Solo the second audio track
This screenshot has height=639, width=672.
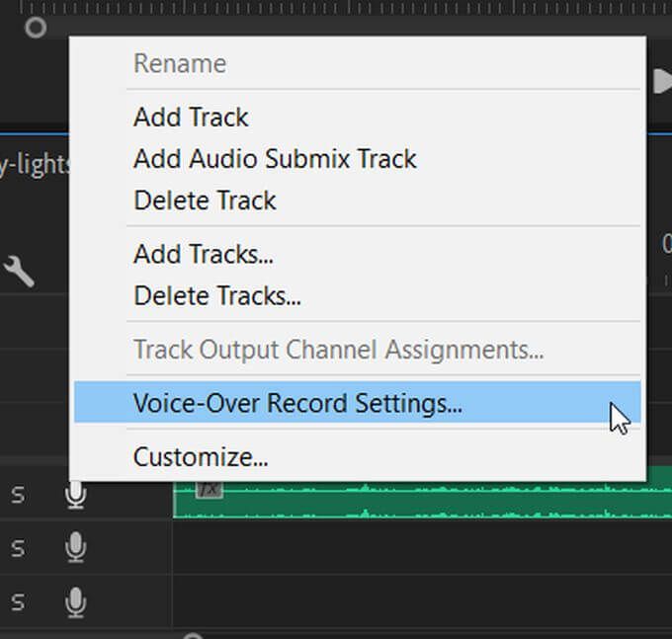coord(18,548)
